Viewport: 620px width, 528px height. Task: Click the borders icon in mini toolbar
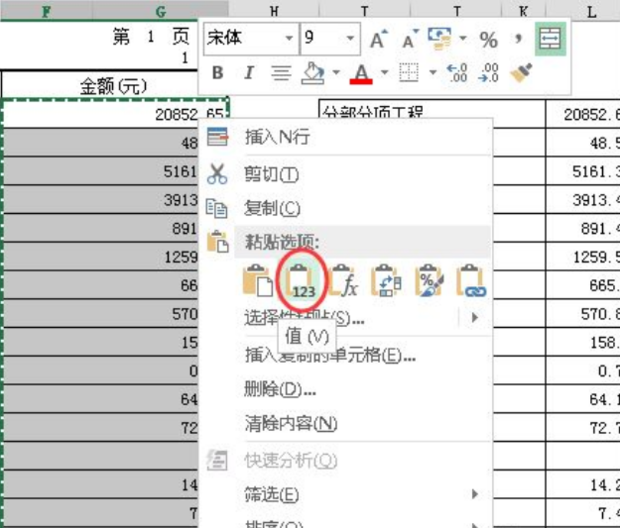[409, 73]
